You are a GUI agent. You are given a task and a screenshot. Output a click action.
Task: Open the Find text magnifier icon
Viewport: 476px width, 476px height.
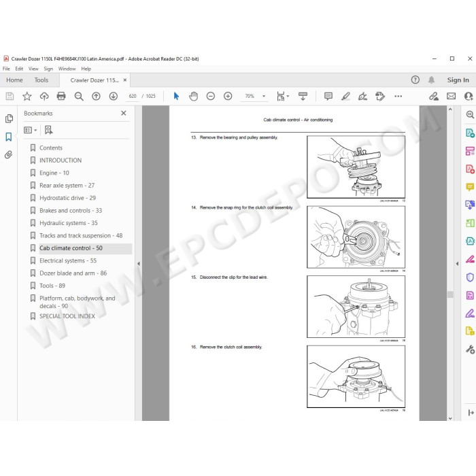click(79, 97)
